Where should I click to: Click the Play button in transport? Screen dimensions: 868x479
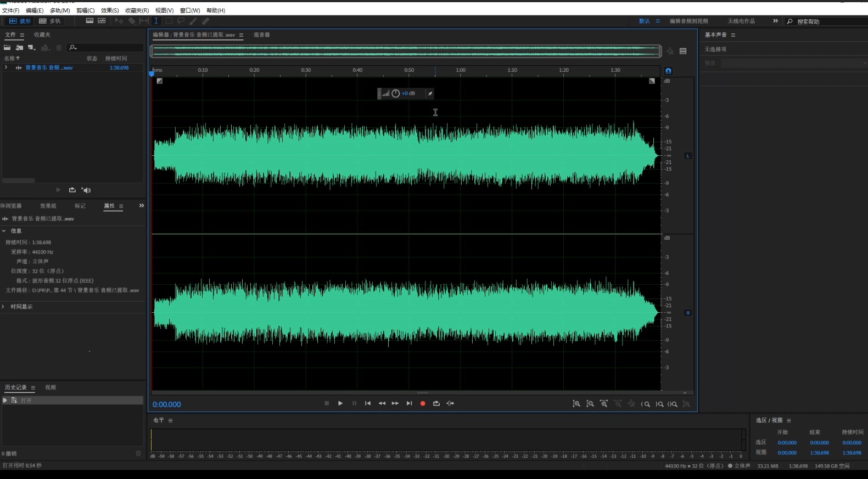(x=340, y=403)
